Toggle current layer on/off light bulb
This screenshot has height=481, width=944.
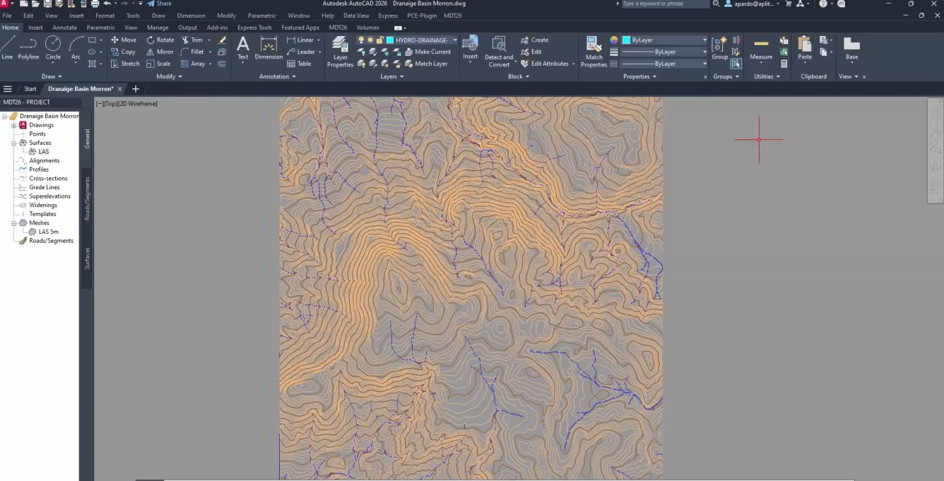(361, 40)
